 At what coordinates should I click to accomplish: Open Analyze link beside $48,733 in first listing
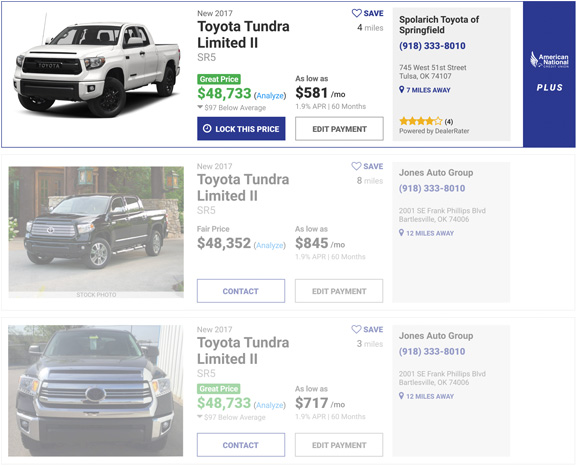[270, 96]
